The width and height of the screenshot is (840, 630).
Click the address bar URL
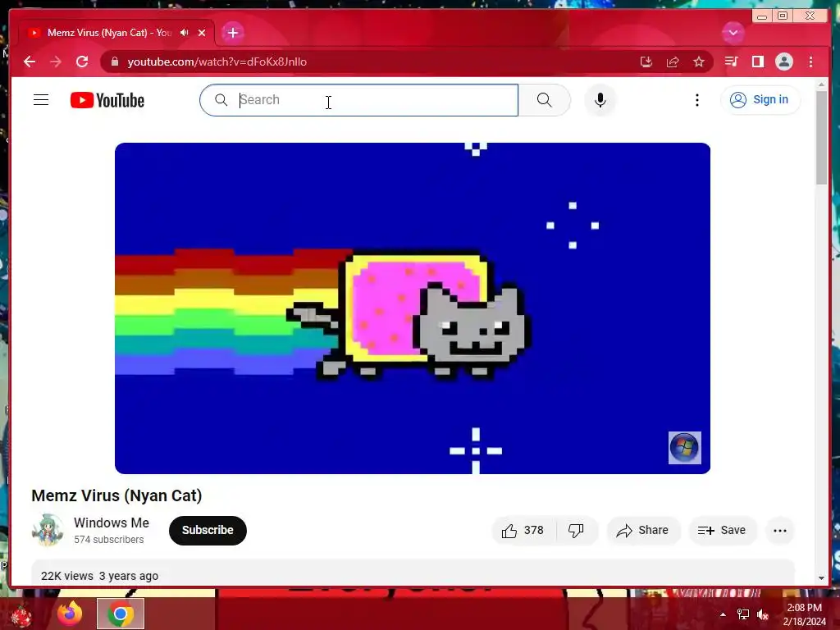tap(217, 62)
